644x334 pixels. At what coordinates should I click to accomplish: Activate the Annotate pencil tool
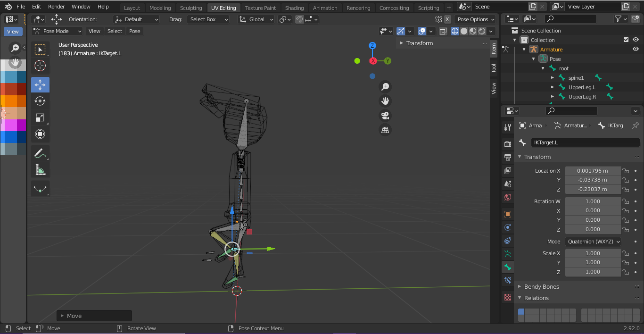pos(40,153)
